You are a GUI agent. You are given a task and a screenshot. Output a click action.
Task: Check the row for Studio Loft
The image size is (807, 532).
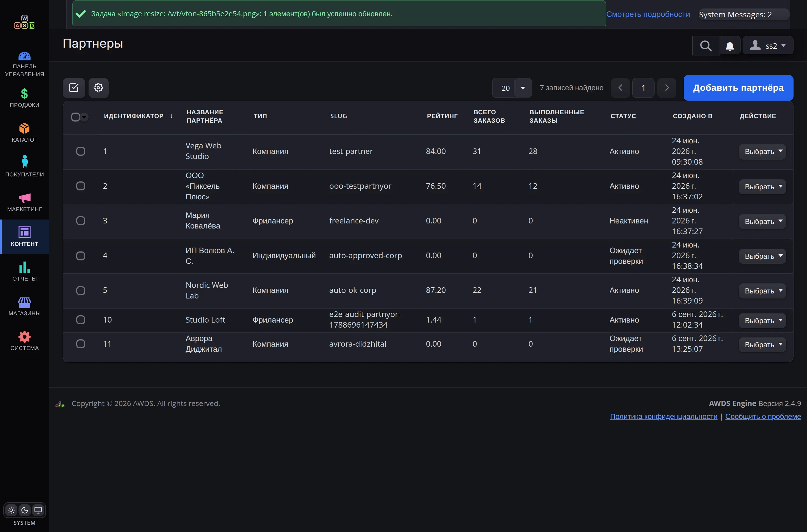pos(80,320)
